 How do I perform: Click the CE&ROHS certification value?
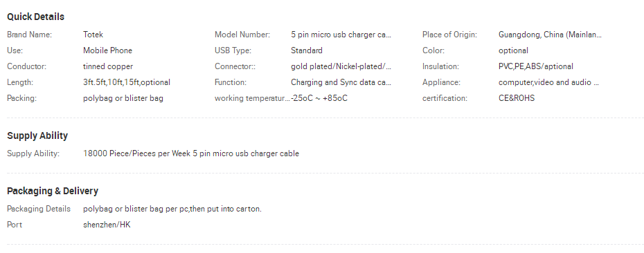pos(517,98)
